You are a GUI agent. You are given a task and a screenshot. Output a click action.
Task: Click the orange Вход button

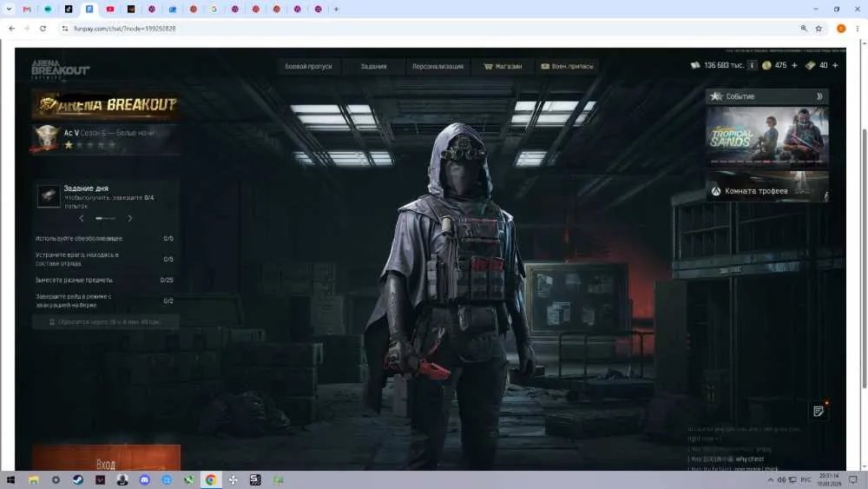[x=106, y=458]
